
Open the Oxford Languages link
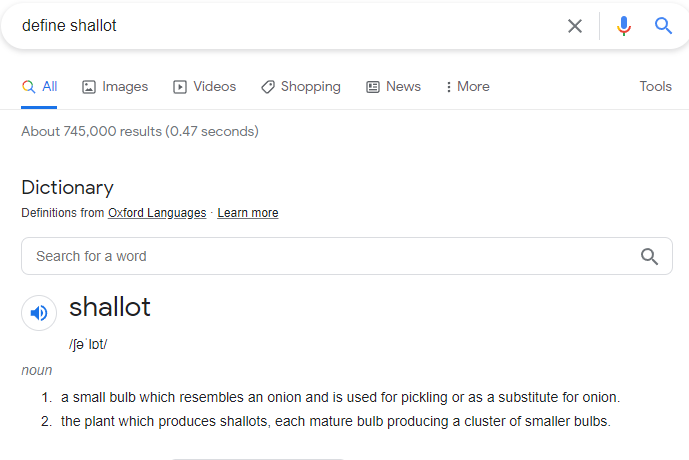(157, 213)
